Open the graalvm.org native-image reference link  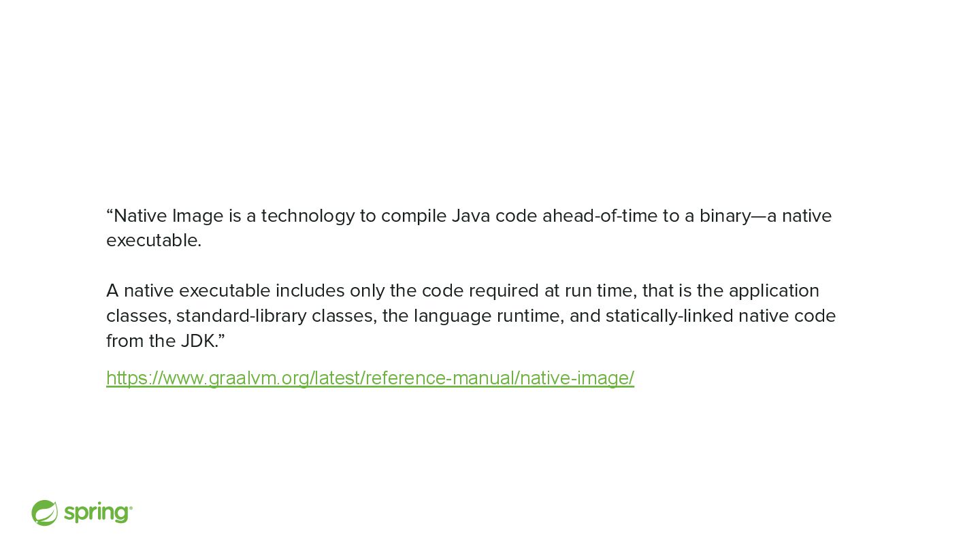(x=370, y=378)
